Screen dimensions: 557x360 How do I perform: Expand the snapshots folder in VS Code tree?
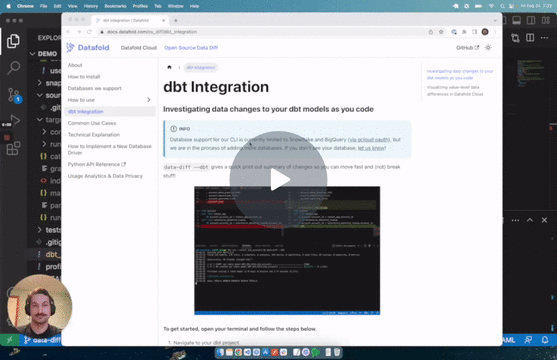[x=40, y=83]
